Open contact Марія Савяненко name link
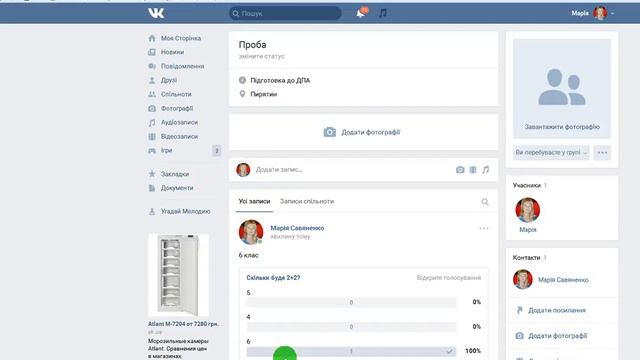 (563, 280)
